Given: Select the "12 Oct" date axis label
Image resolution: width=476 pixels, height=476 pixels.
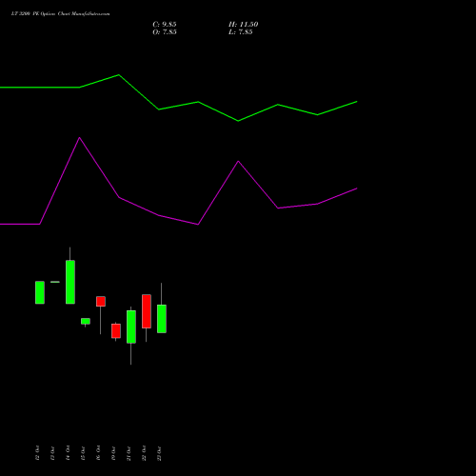Looking at the screenshot, I should [x=37, y=453].
